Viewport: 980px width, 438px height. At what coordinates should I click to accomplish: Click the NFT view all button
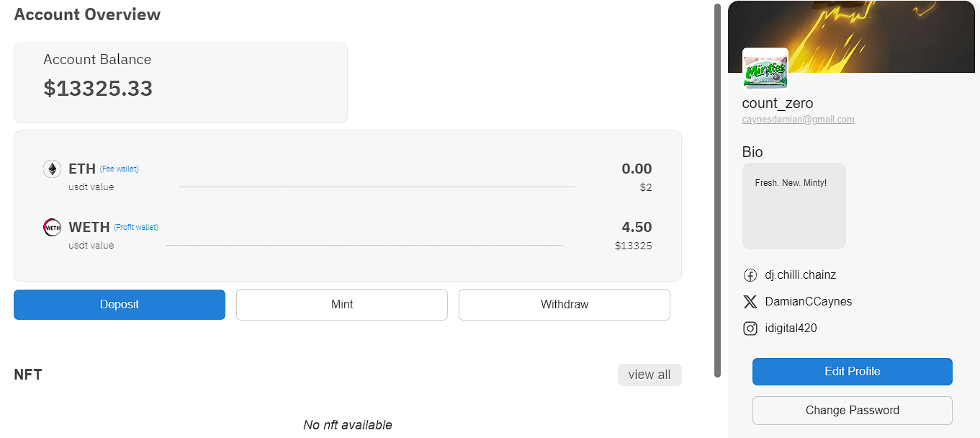tap(649, 375)
